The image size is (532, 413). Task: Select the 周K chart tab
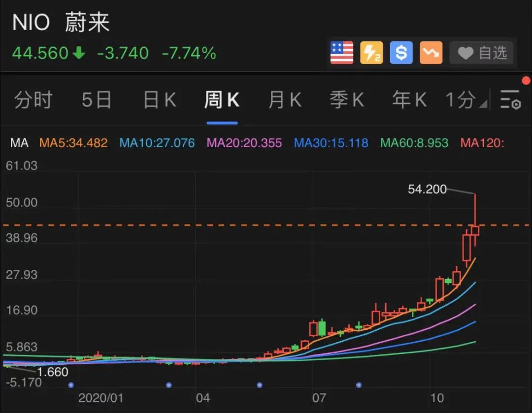pyautogui.click(x=222, y=100)
